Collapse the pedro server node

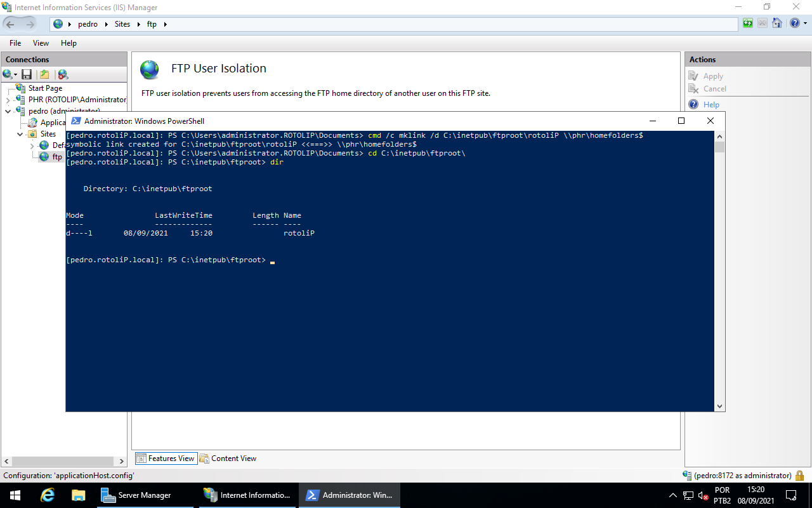pyautogui.click(x=8, y=111)
